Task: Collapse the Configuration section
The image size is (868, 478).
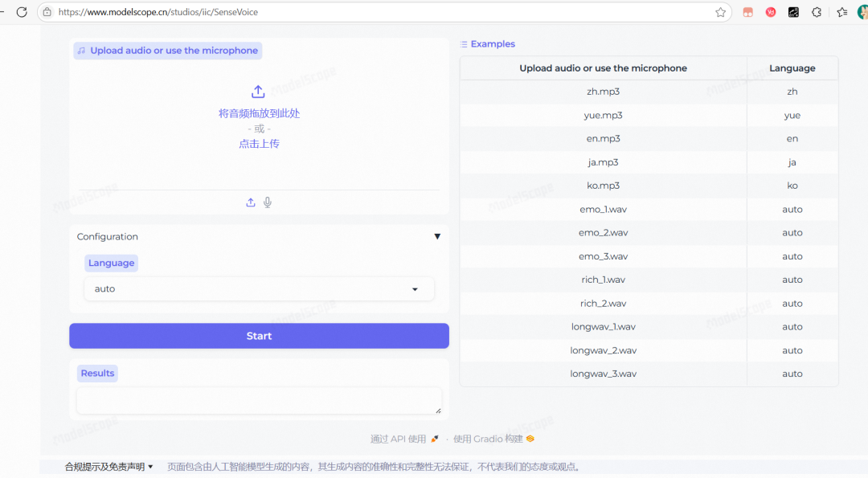Action: click(437, 236)
